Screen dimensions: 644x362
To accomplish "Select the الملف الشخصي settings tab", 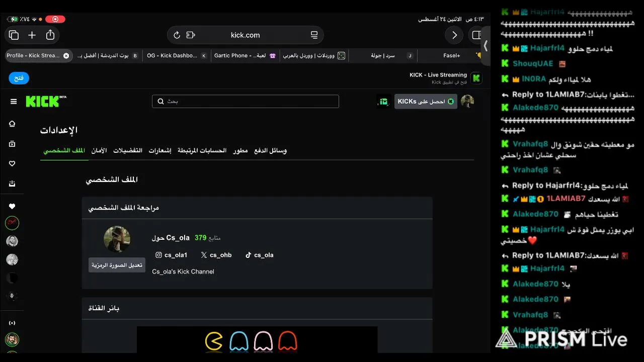I will click(x=64, y=151).
